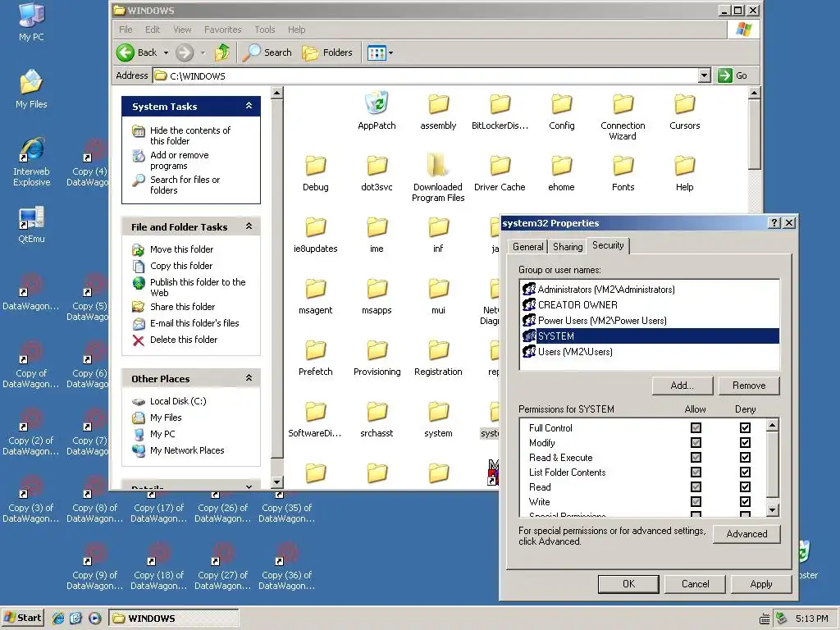This screenshot has width=840, height=630.
Task: Expand the Details panel chevron
Action: click(x=249, y=486)
